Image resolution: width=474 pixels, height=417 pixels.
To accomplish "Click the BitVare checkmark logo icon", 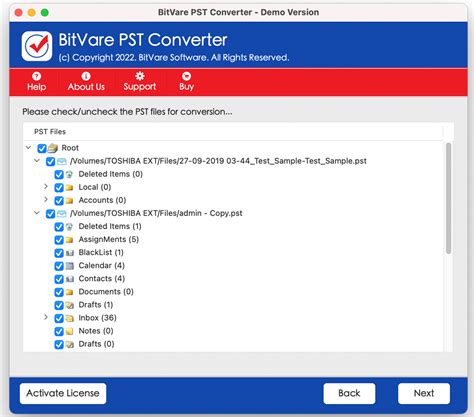I will click(37, 46).
